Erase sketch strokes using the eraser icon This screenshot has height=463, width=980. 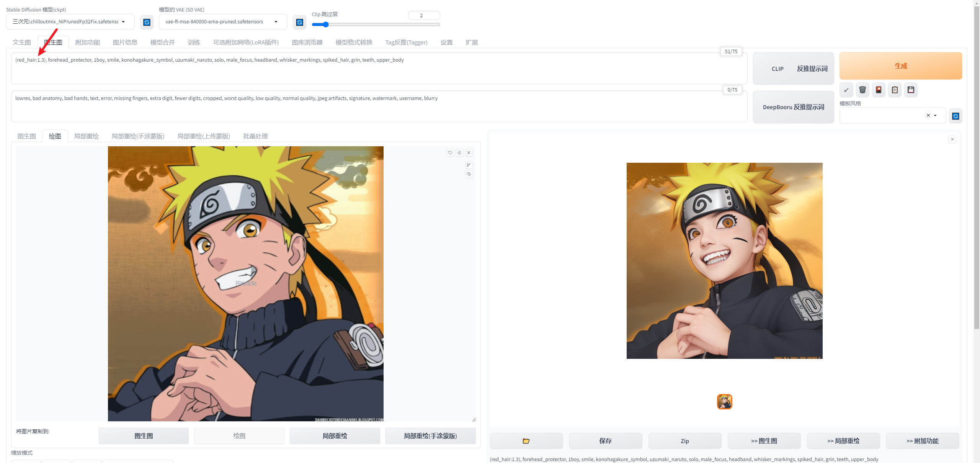pyautogui.click(x=459, y=152)
